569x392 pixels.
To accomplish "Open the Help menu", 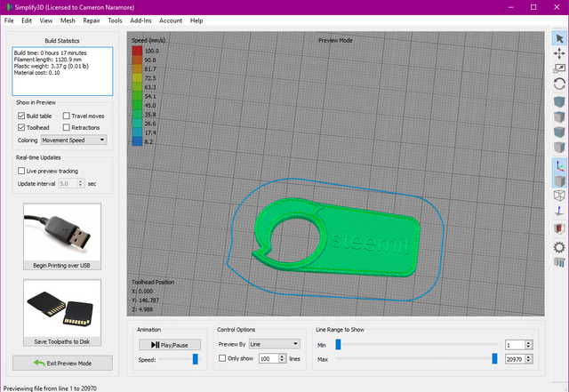I will (x=196, y=20).
